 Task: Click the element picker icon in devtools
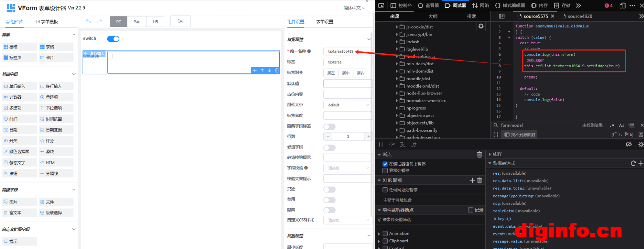(381, 6)
